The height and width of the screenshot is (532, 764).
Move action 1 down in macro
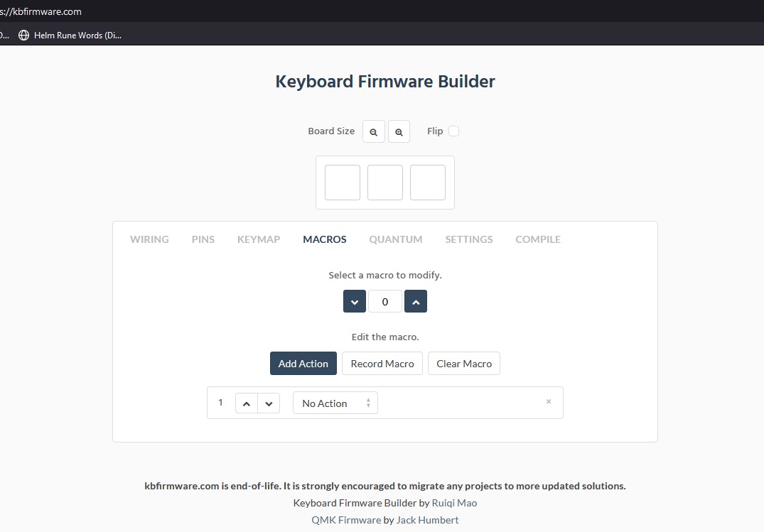coord(269,403)
